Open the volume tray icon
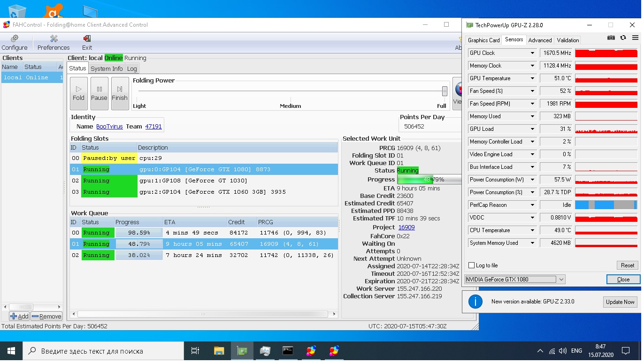The height and width of the screenshot is (363, 644). 562,351
